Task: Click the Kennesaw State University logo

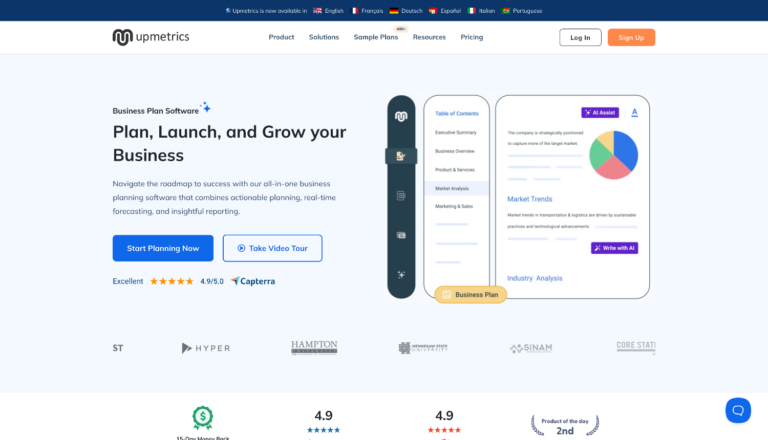Action: pos(423,348)
